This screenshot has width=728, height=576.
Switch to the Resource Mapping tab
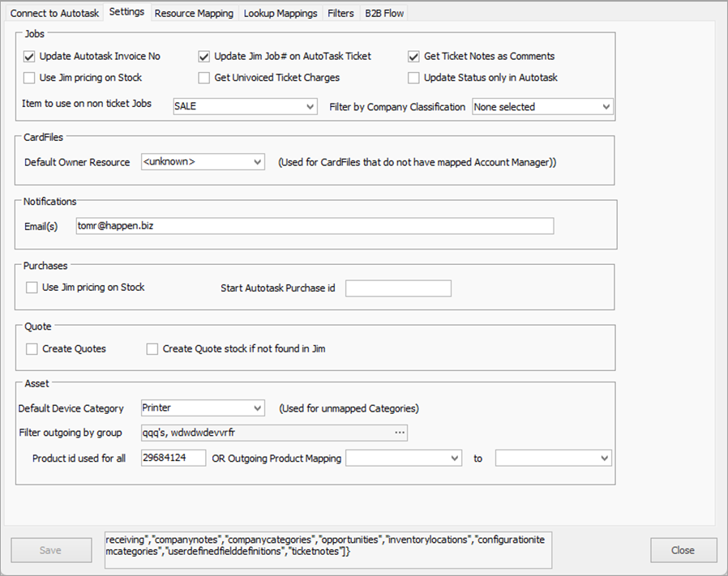[194, 13]
